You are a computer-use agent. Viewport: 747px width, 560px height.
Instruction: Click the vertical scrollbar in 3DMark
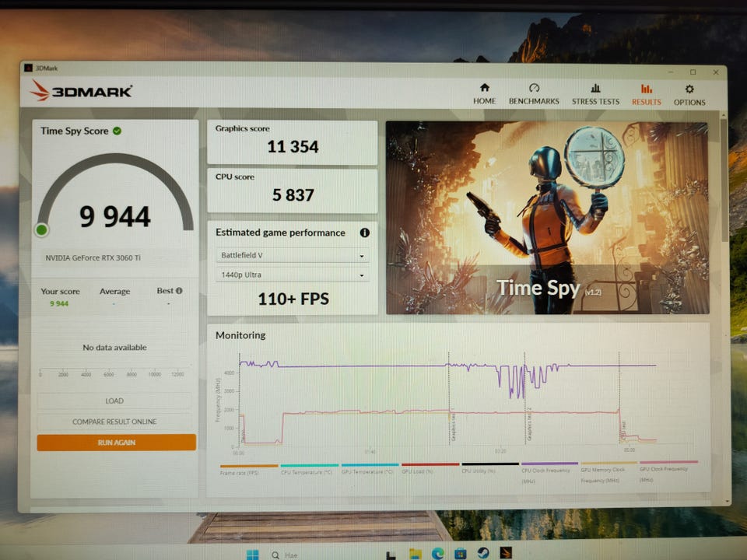[725, 181]
